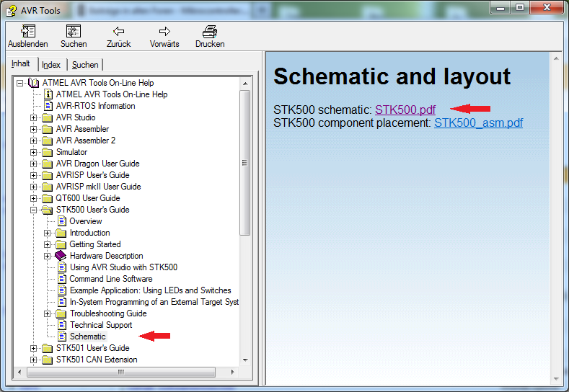
Task: Click the Simulator folder icon
Action: click(47, 152)
